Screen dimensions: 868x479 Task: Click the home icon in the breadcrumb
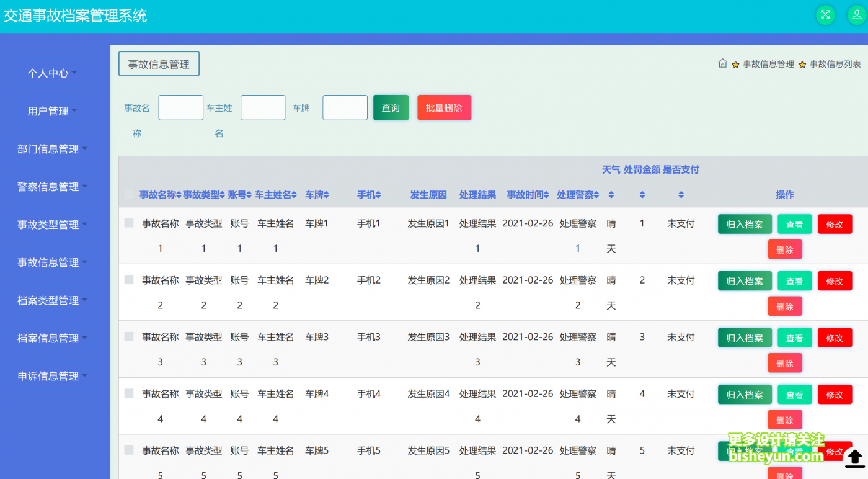pos(723,63)
